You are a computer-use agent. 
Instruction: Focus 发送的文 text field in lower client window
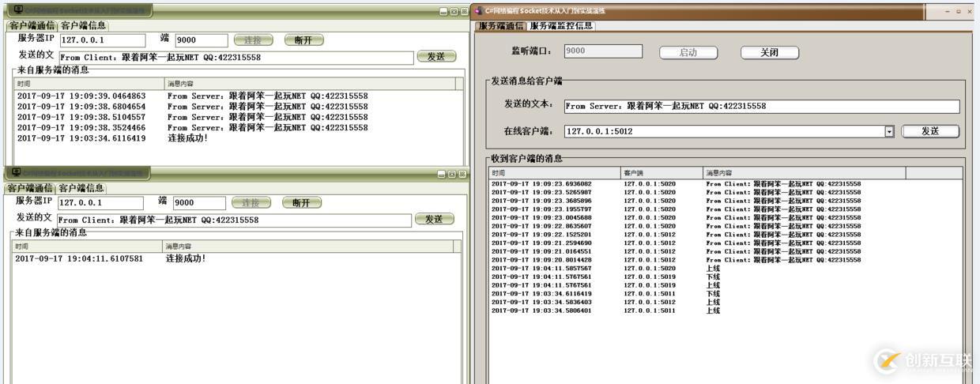[234, 220]
